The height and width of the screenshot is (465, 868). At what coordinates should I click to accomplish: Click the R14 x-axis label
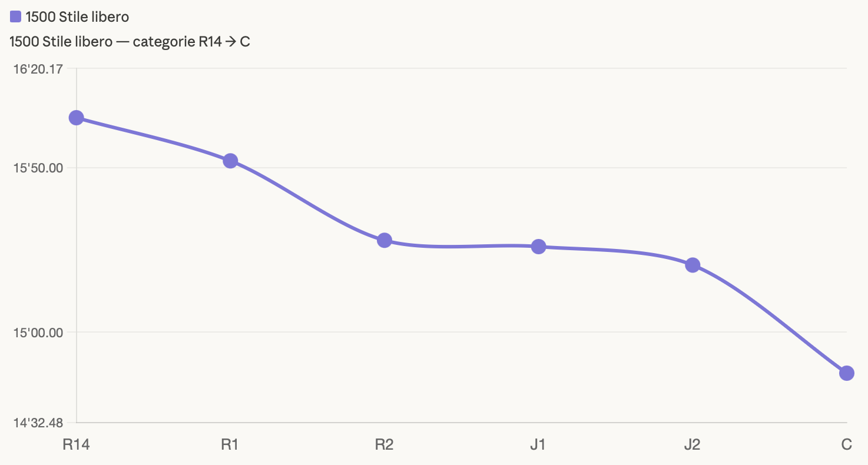77,444
